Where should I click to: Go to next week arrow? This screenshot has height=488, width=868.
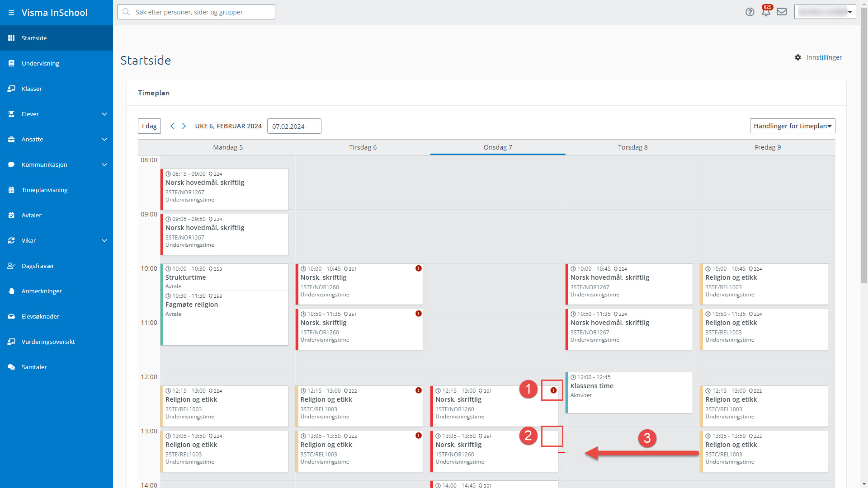coord(184,126)
